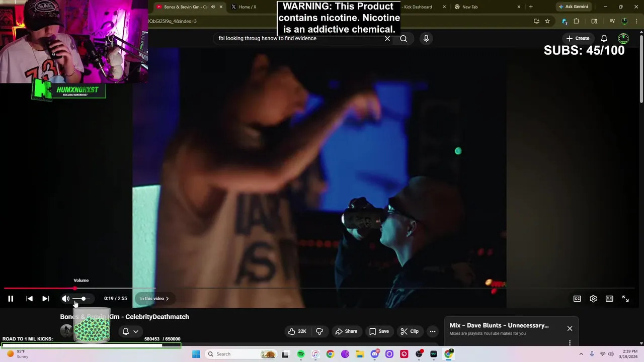
Task: Open the blue extension icon with badge
Action: pos(565,21)
